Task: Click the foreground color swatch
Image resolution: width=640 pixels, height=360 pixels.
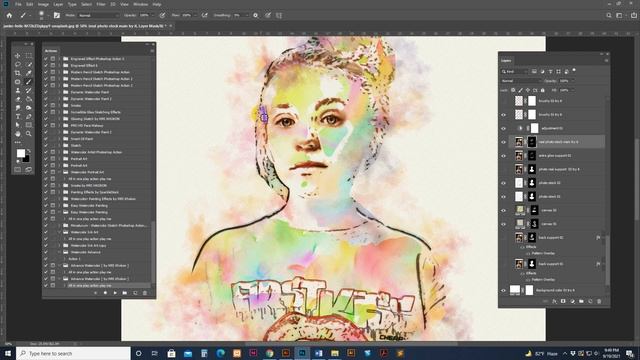Action: pyautogui.click(x=20, y=153)
